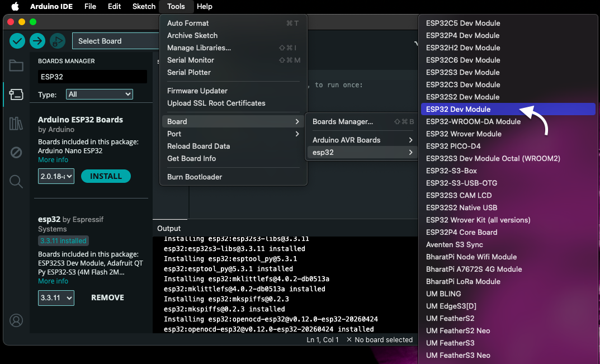Open the Type filter dropdown

(x=100, y=94)
